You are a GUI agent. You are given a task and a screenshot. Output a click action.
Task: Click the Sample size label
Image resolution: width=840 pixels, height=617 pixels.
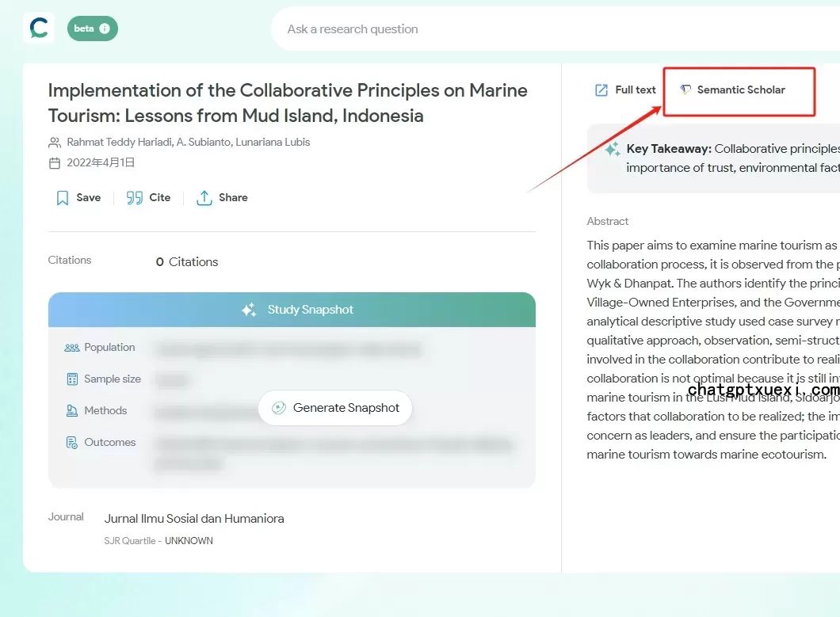point(113,379)
